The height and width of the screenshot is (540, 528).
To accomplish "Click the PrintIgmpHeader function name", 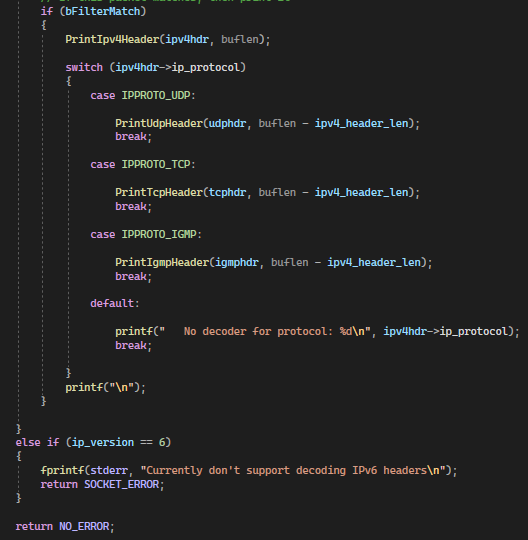I will (x=162, y=262).
